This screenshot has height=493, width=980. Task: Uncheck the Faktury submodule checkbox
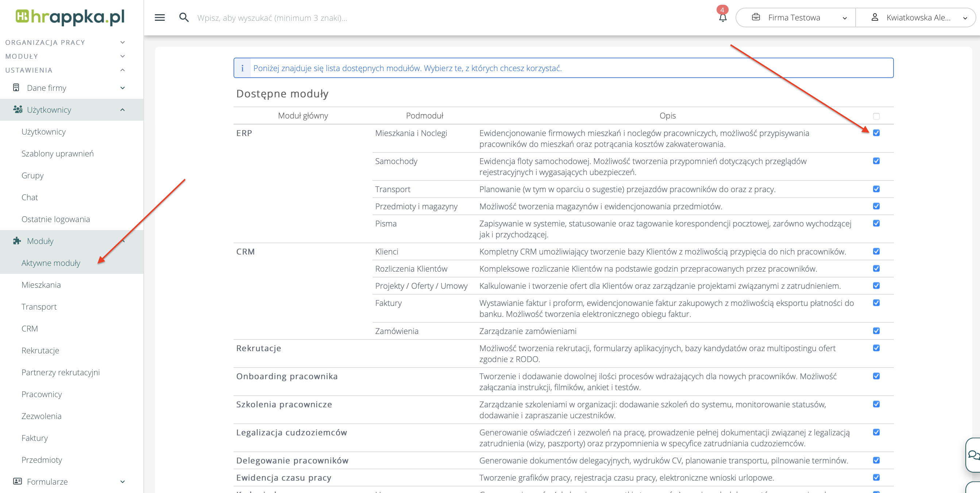(x=876, y=303)
